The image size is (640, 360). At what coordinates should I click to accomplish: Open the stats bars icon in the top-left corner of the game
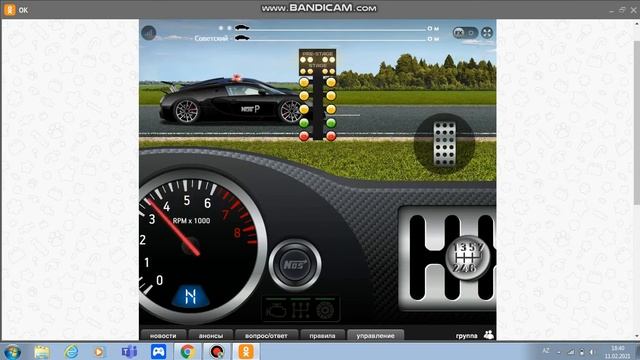(149, 33)
